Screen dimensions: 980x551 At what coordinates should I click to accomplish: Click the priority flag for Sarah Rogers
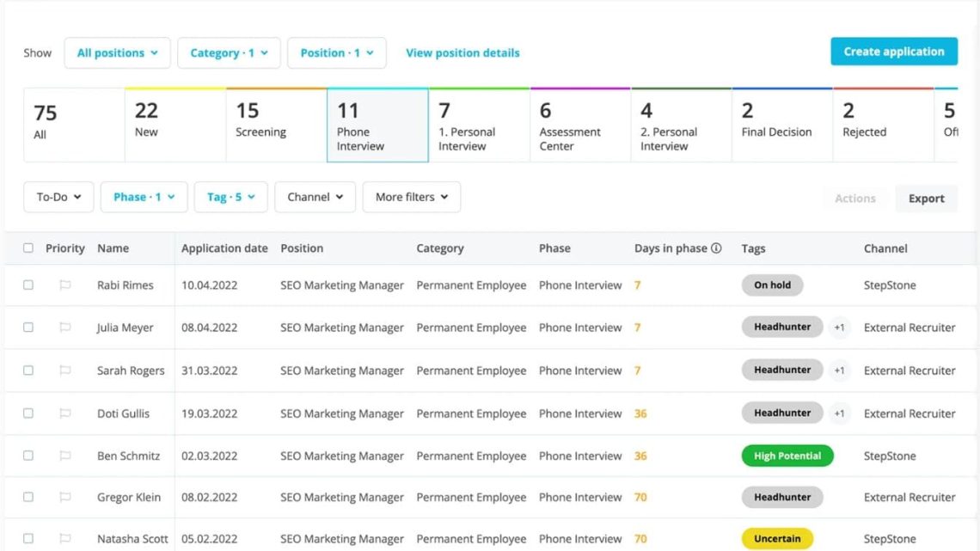64,370
